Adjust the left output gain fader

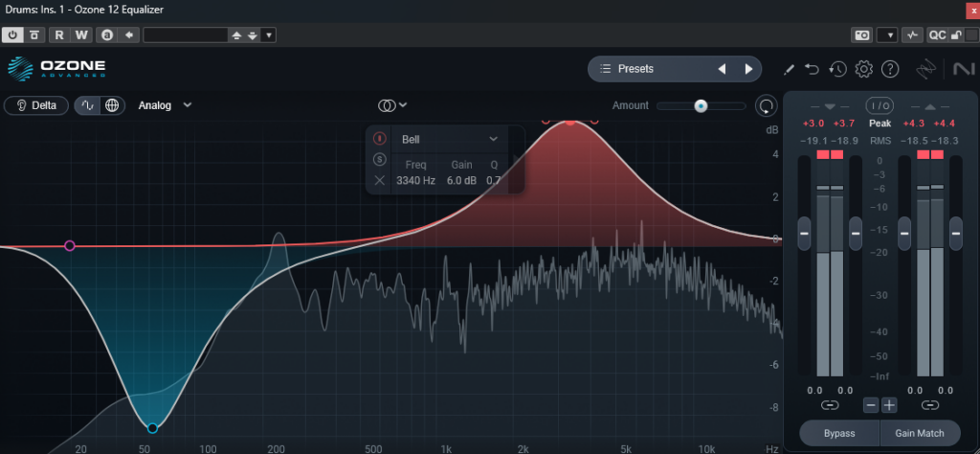coord(904,234)
